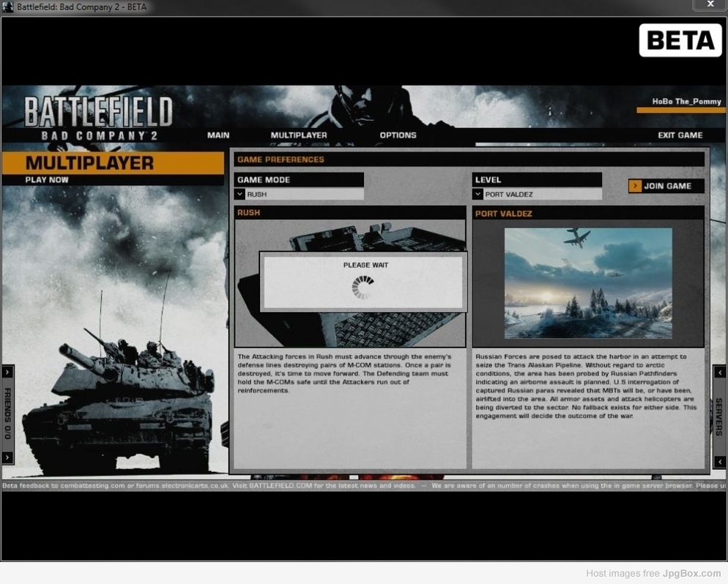Expand Servers panel using top arrow

[x=720, y=372]
